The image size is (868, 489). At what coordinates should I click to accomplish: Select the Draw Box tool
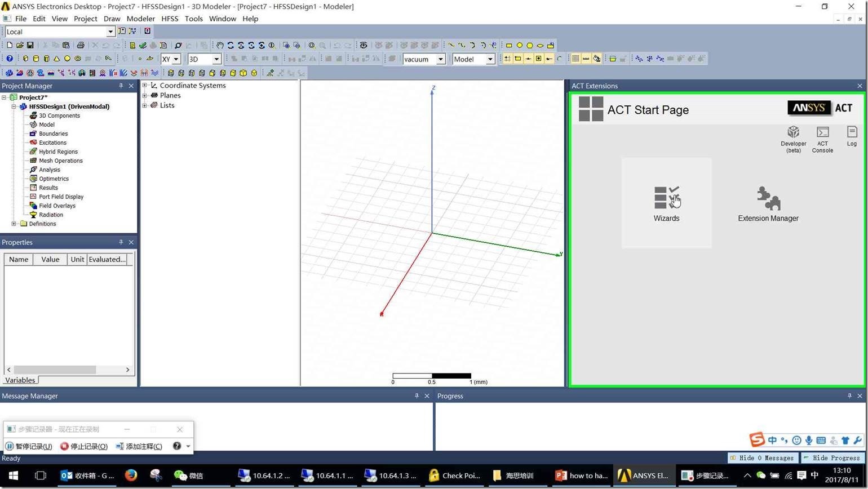click(x=25, y=59)
